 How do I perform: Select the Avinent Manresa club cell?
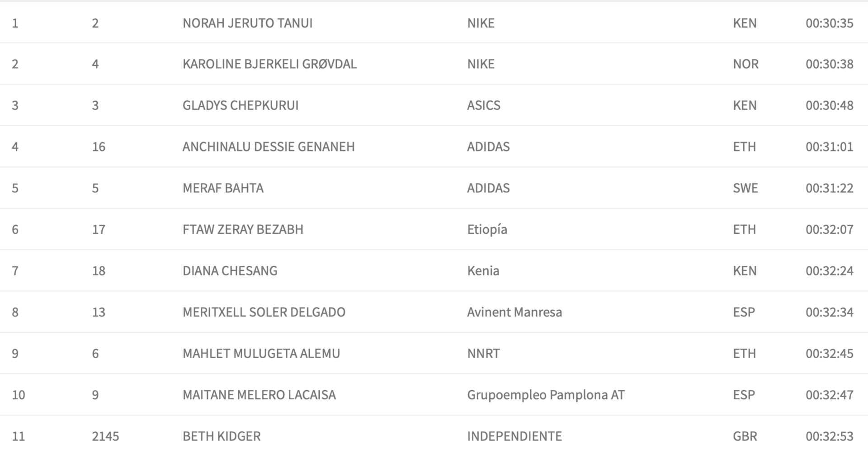coord(514,312)
